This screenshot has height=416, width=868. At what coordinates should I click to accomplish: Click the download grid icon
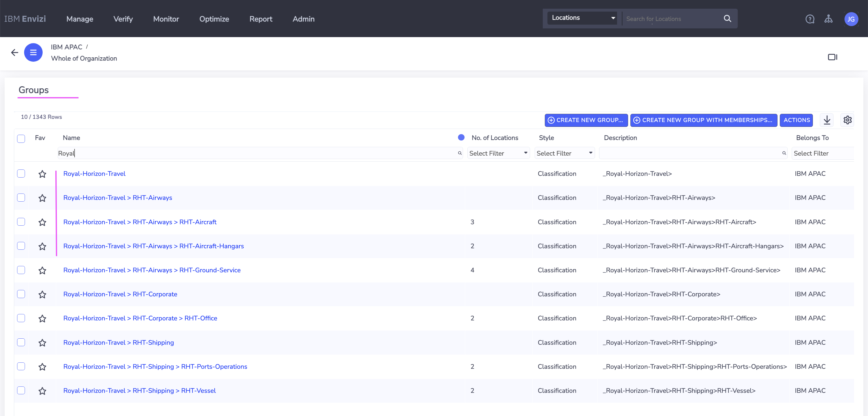click(827, 120)
